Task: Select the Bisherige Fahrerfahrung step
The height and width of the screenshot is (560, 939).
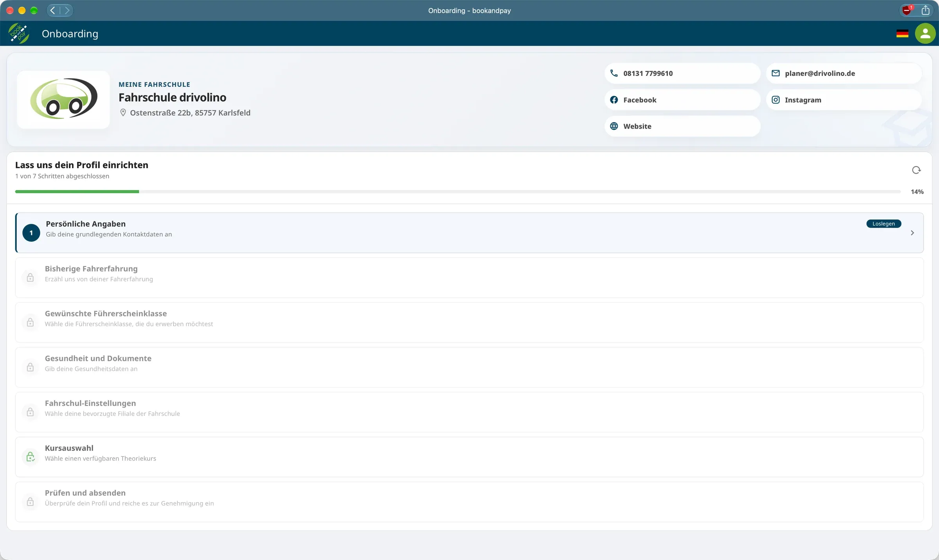Action: coord(469,278)
